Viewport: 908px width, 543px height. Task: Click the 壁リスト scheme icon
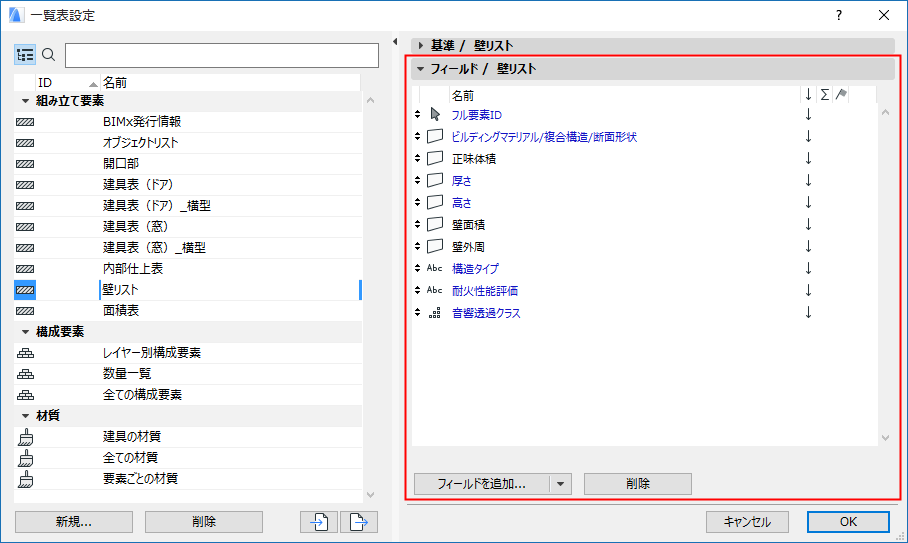coord(25,290)
